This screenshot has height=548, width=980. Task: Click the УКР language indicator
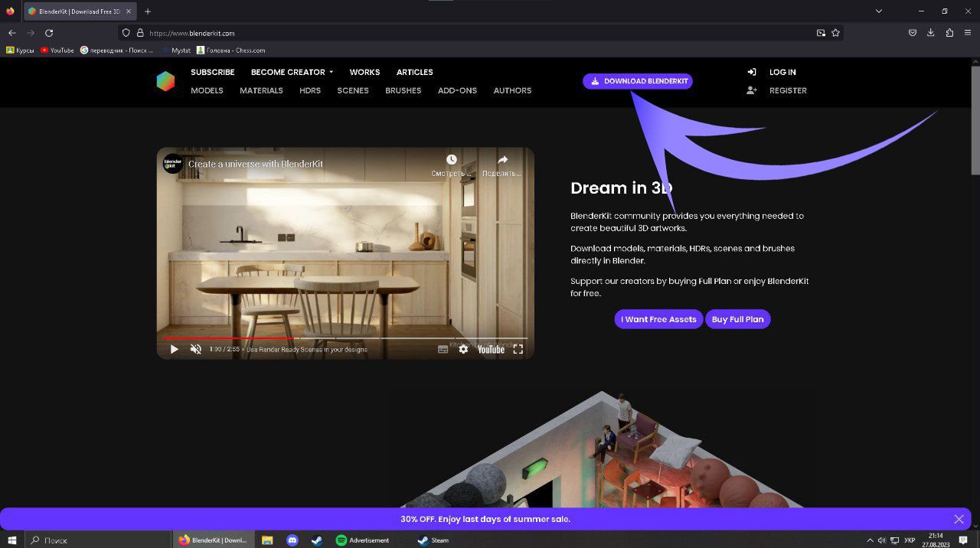tap(910, 540)
